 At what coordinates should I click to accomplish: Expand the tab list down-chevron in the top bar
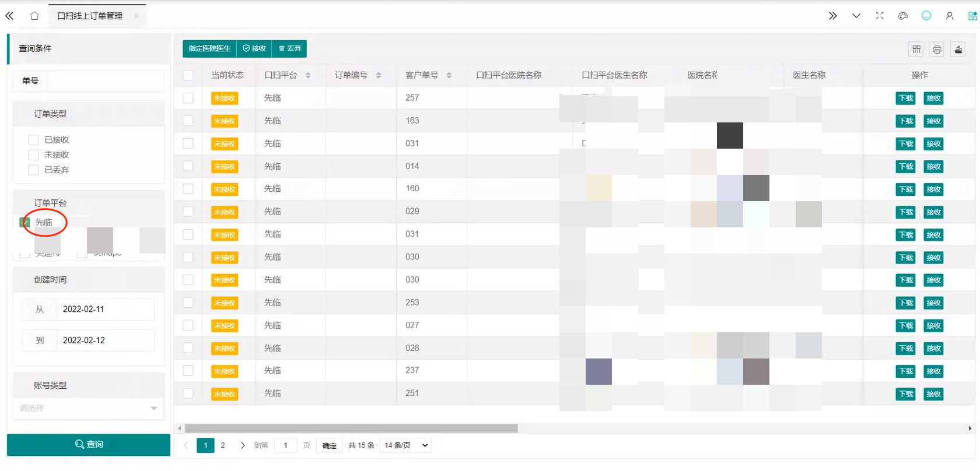coord(856,16)
